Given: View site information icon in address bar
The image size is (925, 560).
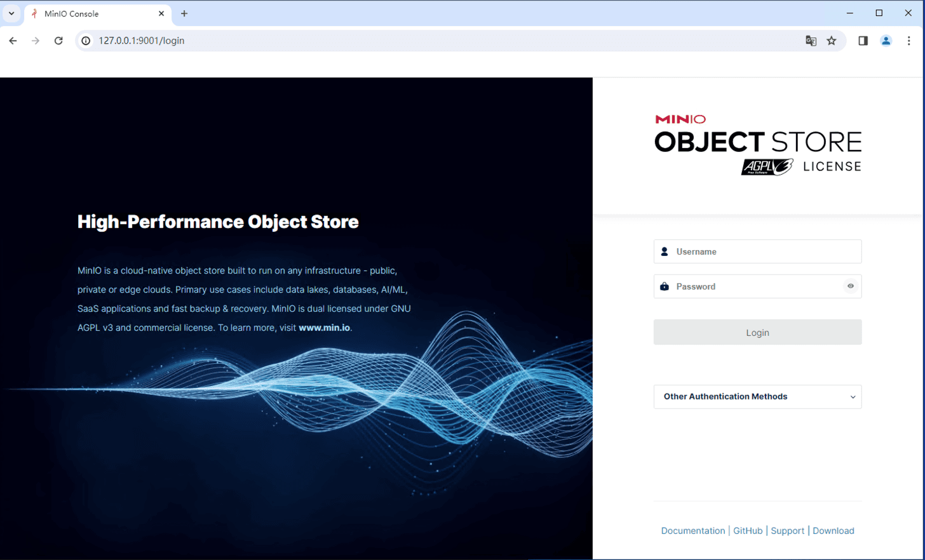Looking at the screenshot, I should [x=86, y=41].
